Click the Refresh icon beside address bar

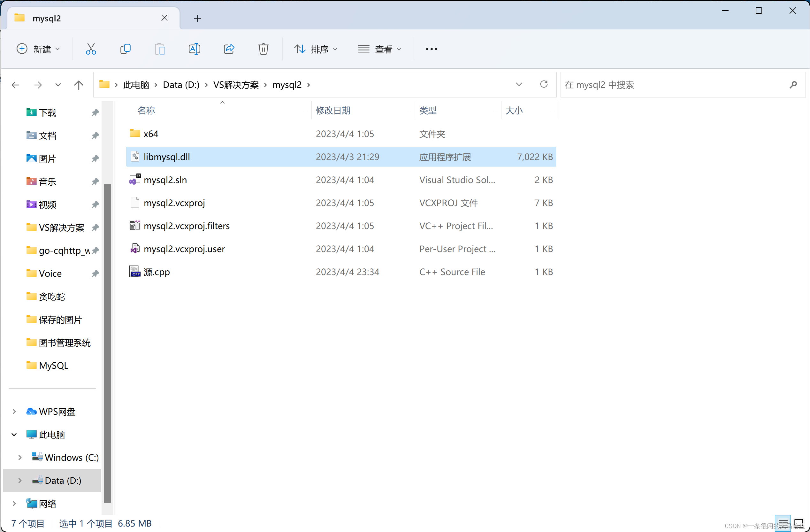click(544, 84)
